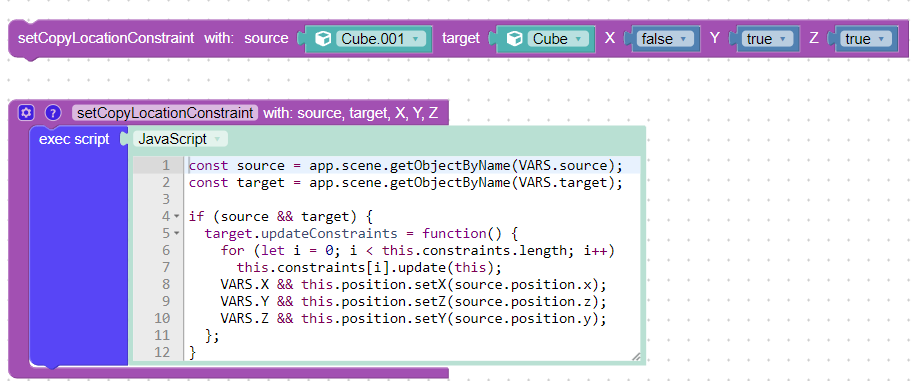The image size is (914, 381).
Task: Toggle the Z true boolean dropdown
Action: point(865,39)
